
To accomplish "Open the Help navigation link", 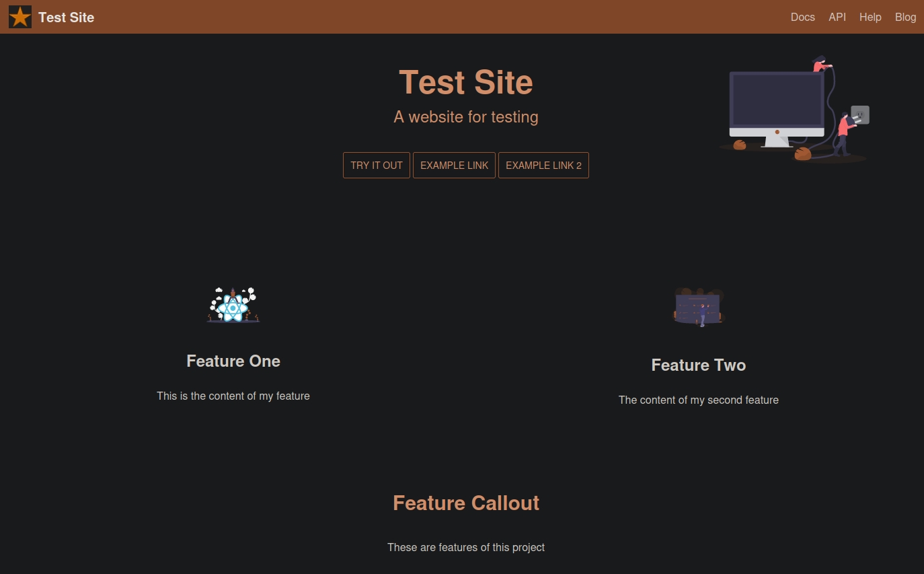I will point(870,17).
